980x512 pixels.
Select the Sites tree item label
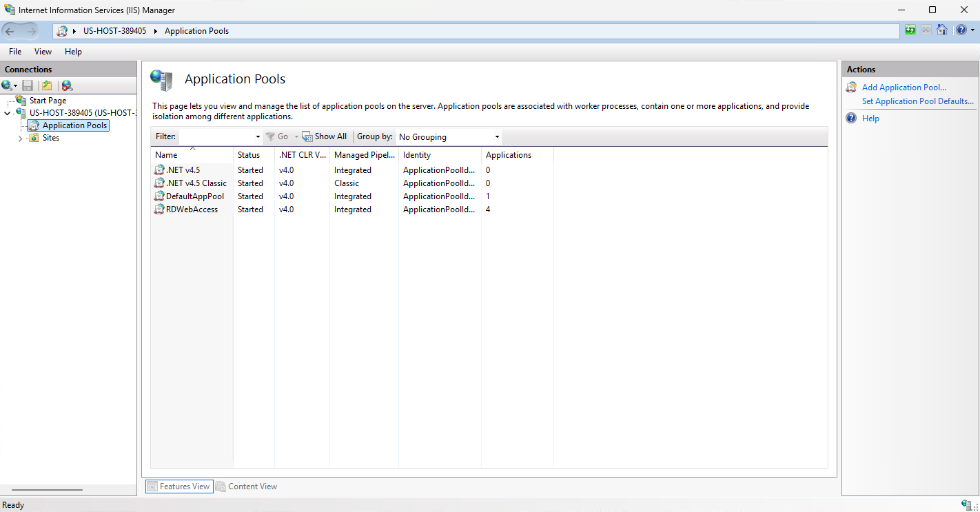pos(51,138)
